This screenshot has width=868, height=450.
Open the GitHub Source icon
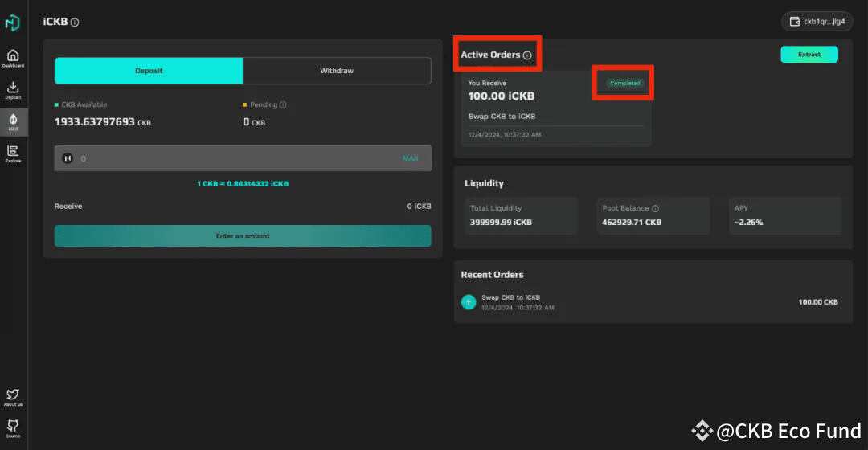tap(13, 427)
